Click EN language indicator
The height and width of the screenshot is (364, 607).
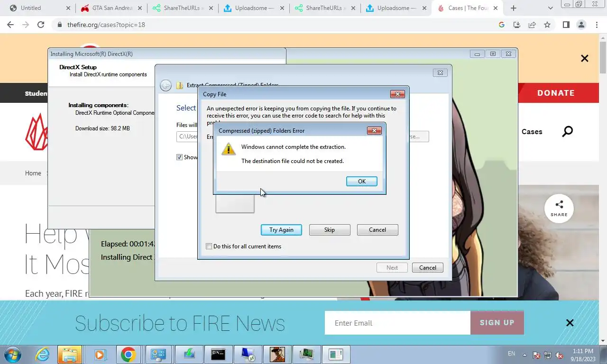[x=511, y=354]
